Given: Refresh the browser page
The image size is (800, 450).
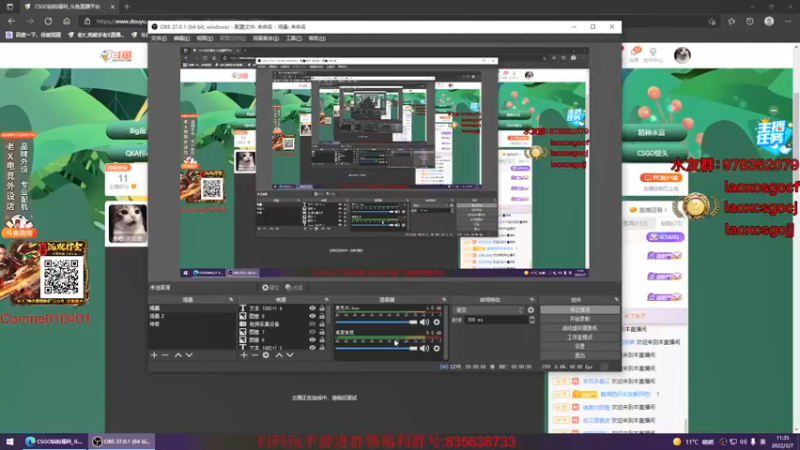Looking at the screenshot, I should (48, 21).
